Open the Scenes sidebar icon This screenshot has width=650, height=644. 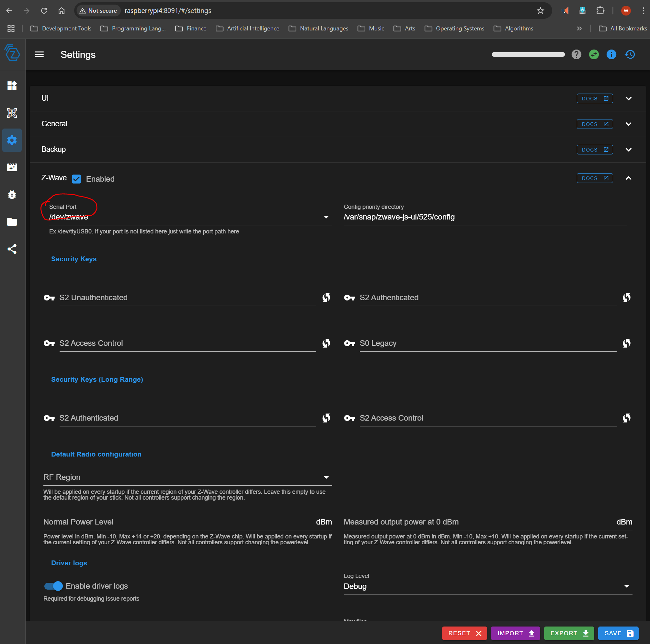(x=12, y=167)
